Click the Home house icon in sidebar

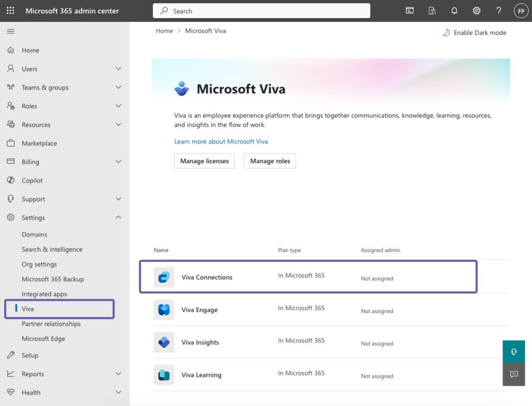10,50
